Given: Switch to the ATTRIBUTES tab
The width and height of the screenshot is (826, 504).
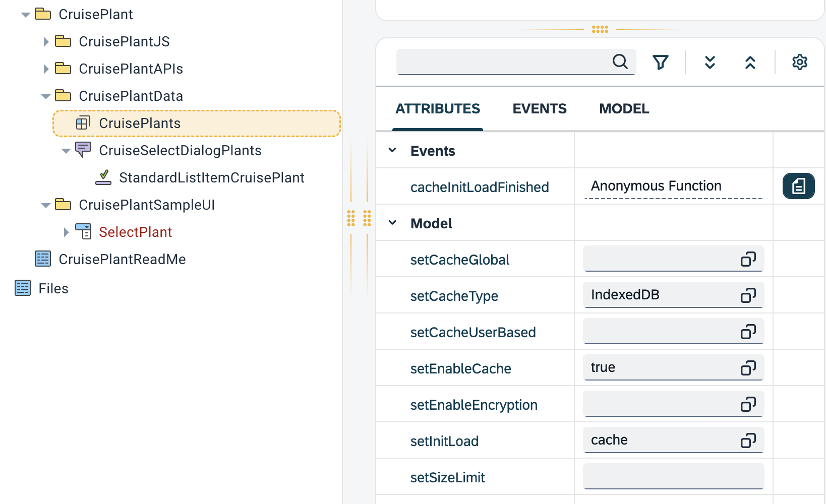Looking at the screenshot, I should coord(438,109).
